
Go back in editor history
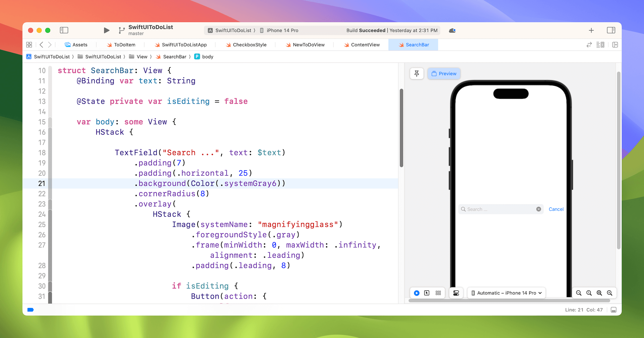click(x=41, y=45)
